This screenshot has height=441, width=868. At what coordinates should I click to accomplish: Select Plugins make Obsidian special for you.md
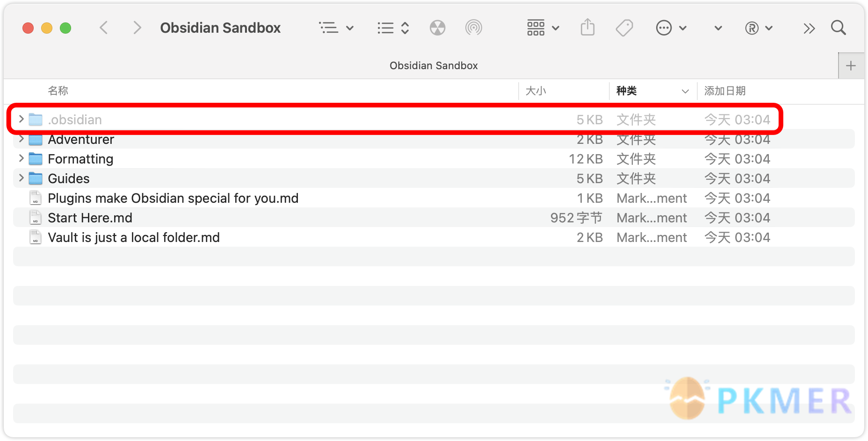point(173,198)
